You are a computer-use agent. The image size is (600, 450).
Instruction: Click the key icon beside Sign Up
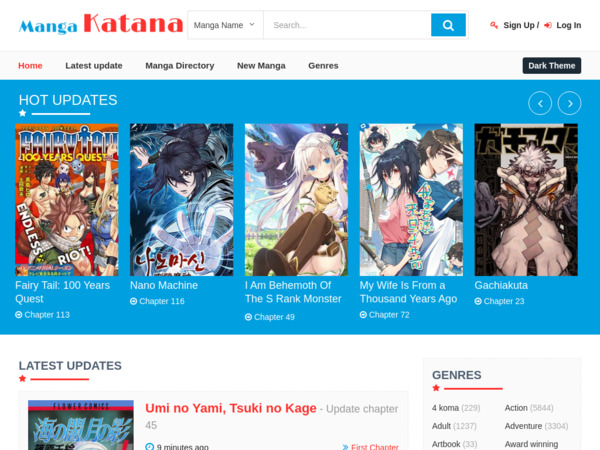494,25
